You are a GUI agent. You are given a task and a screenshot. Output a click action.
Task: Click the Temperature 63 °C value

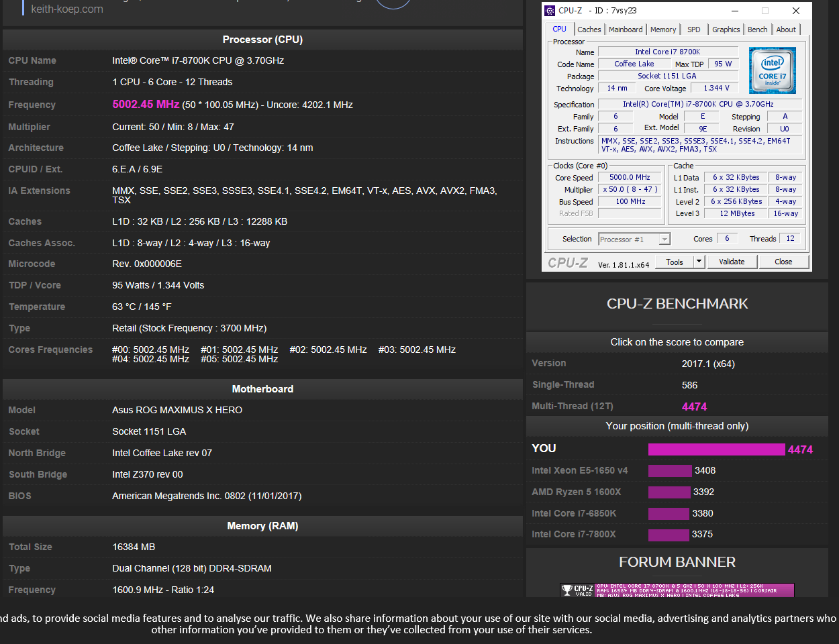click(x=142, y=307)
